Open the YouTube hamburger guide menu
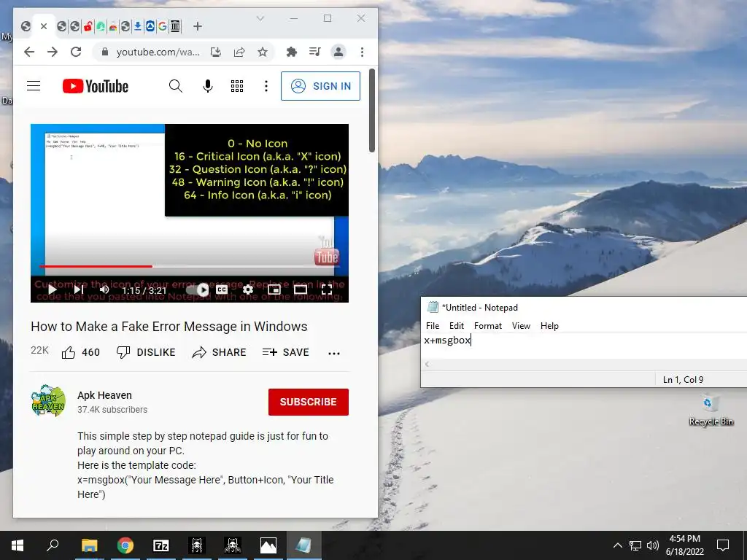This screenshot has height=560, width=747. coord(34,86)
